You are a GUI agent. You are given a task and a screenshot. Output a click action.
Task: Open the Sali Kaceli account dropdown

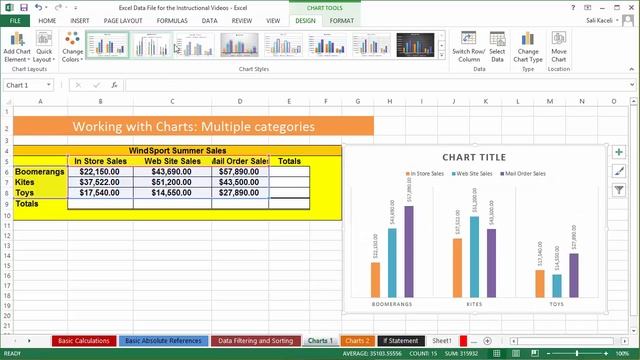click(x=602, y=20)
